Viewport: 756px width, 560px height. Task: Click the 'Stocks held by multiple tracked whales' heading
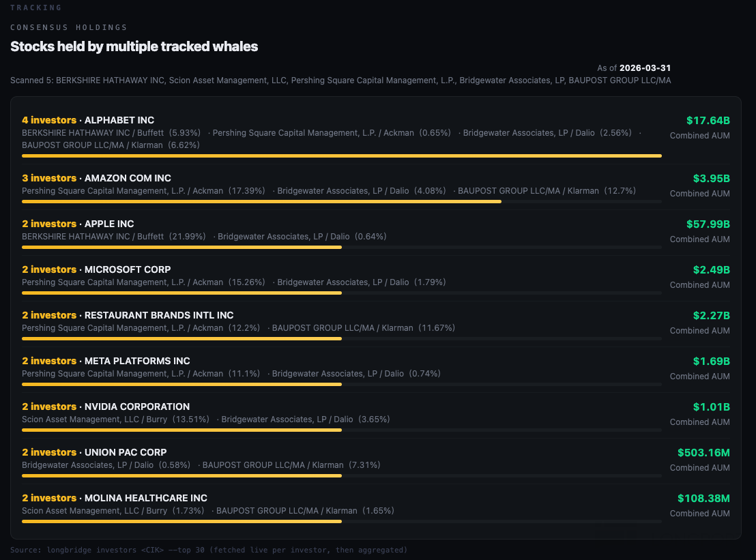coord(134,46)
